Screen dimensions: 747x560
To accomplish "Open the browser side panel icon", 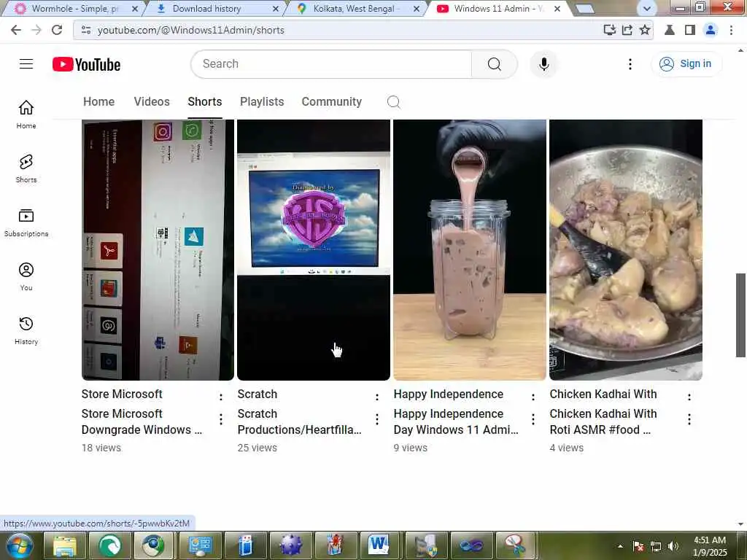I will [689, 30].
